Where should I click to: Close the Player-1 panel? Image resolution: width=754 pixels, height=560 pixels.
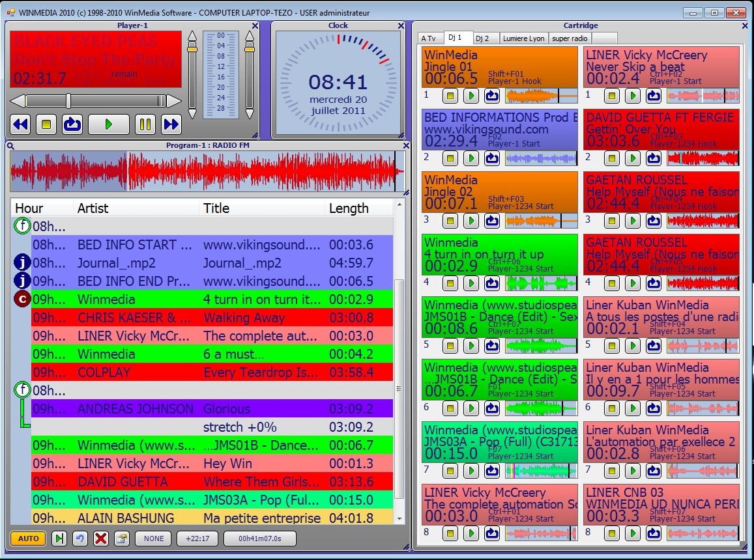tap(255, 25)
